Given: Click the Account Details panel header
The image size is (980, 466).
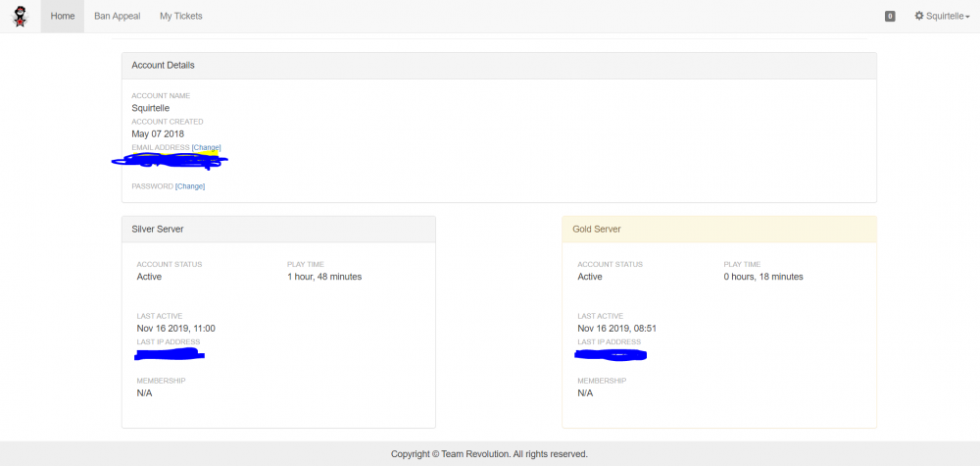Looking at the screenshot, I should coord(163,66).
